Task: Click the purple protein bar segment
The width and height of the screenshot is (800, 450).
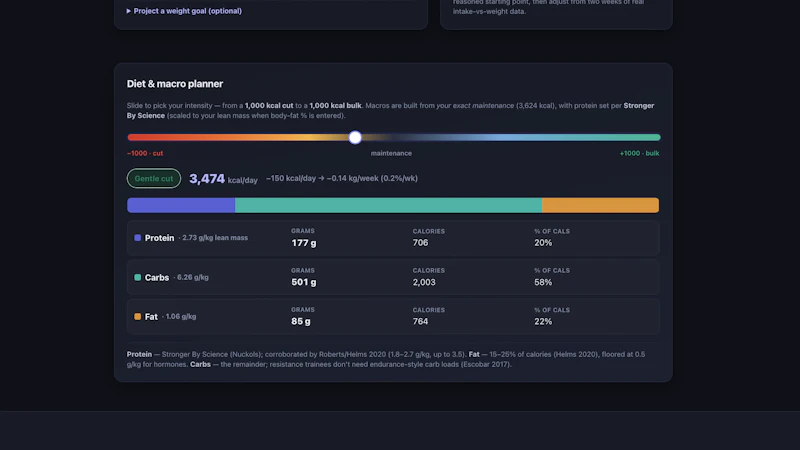Action: 181,205
